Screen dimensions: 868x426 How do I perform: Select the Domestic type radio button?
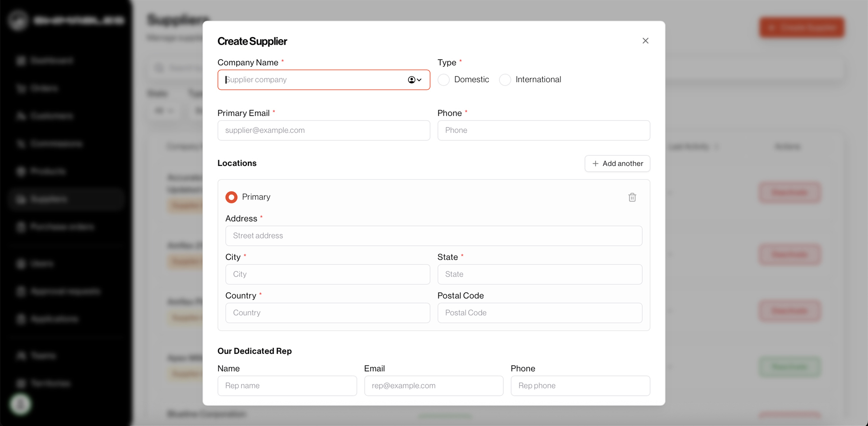pyautogui.click(x=444, y=80)
